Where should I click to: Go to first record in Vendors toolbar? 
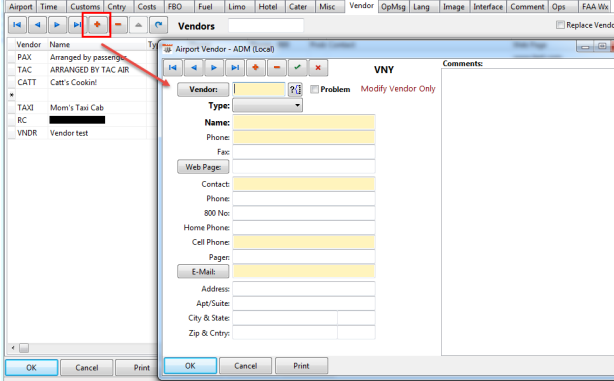click(17, 25)
